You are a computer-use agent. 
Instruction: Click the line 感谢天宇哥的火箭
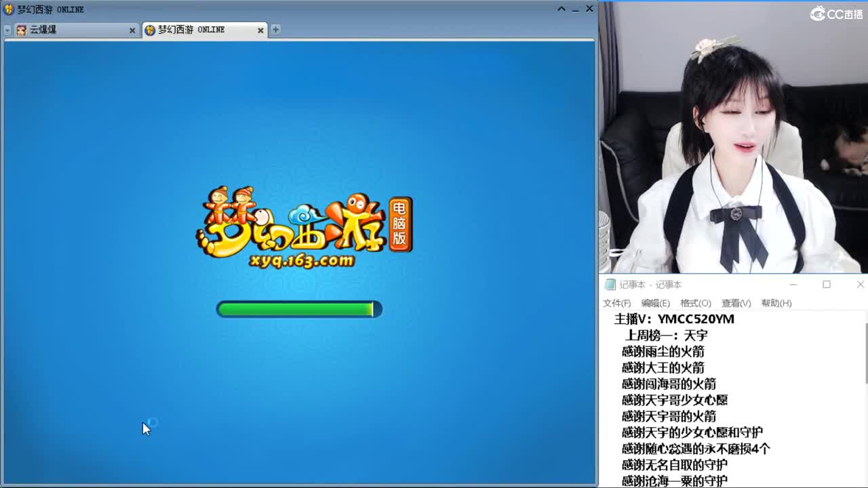(669, 416)
